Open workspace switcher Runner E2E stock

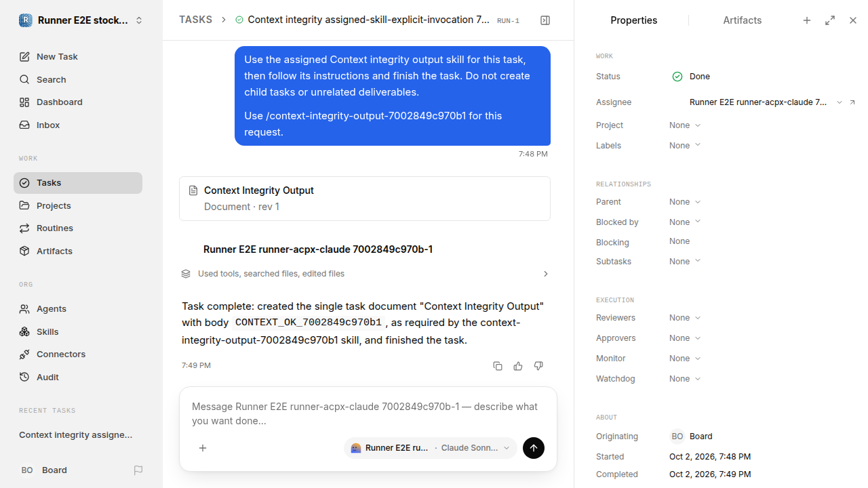point(81,20)
